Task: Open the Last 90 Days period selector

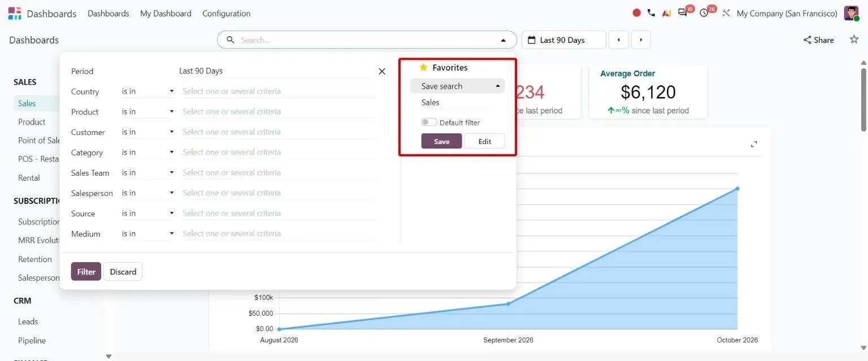Action: pos(563,40)
